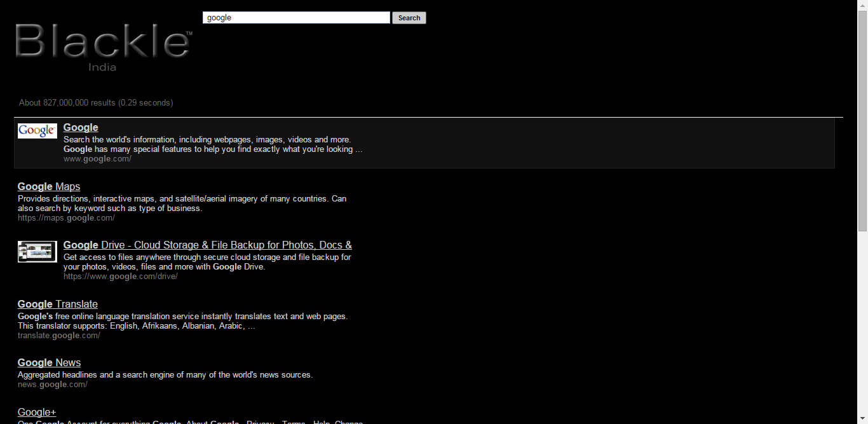Screen dimensions: 868x424
Task: Visit the translate.google.com URL link
Action: (59, 335)
